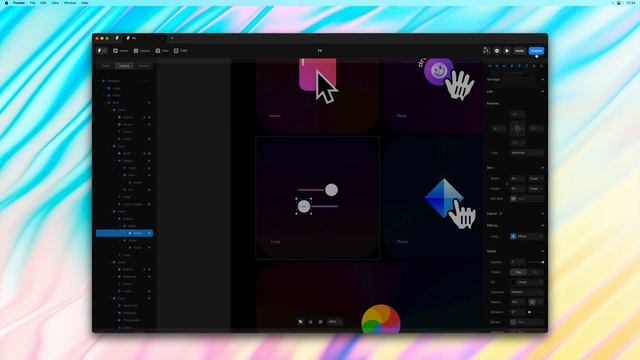Screen dimensions: 640x360
Task: Select the per-corner radius toggle
Action: point(540,302)
